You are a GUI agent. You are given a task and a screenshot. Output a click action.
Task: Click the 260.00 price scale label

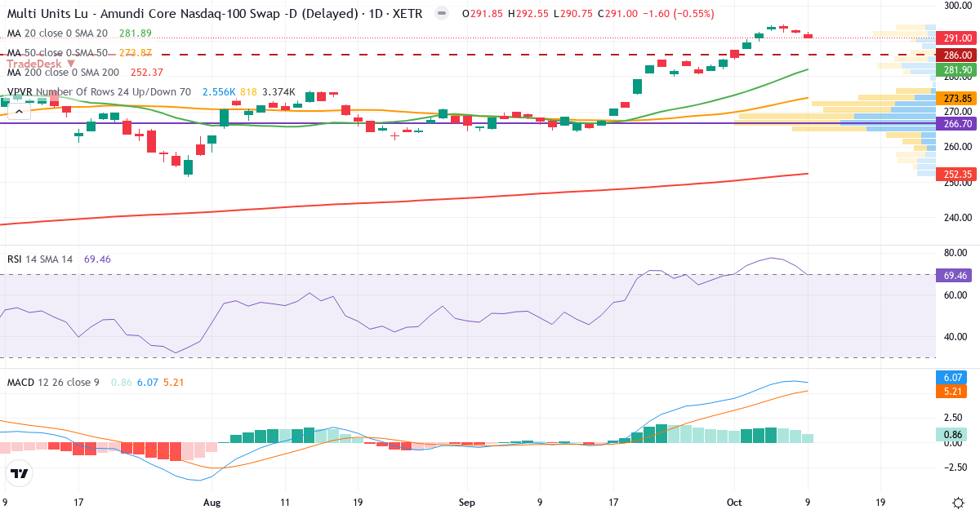pos(956,147)
